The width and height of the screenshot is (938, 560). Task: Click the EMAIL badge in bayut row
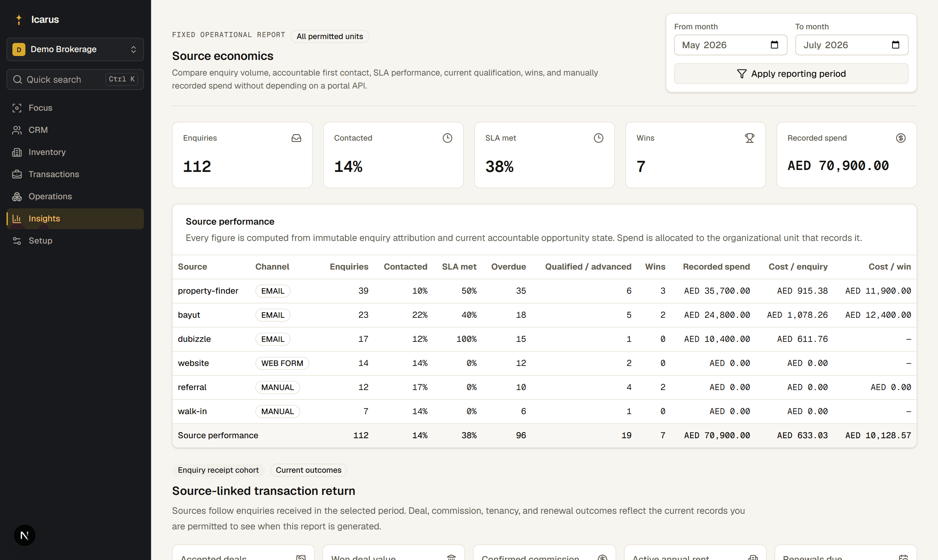pos(273,315)
